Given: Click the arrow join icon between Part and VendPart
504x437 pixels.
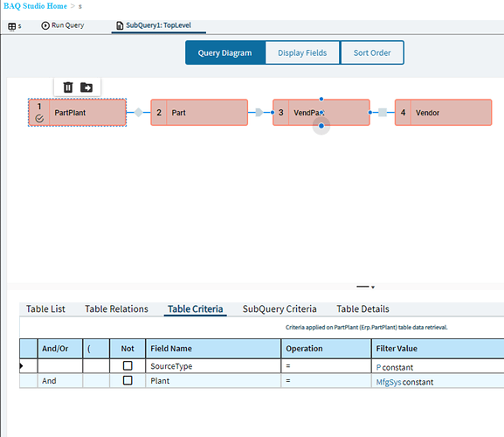Looking at the screenshot, I should (259, 112).
